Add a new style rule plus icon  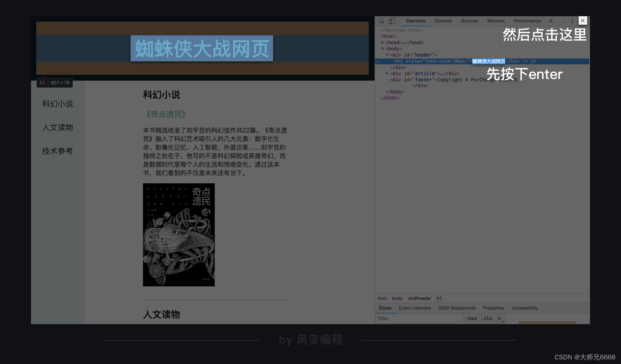(500, 318)
